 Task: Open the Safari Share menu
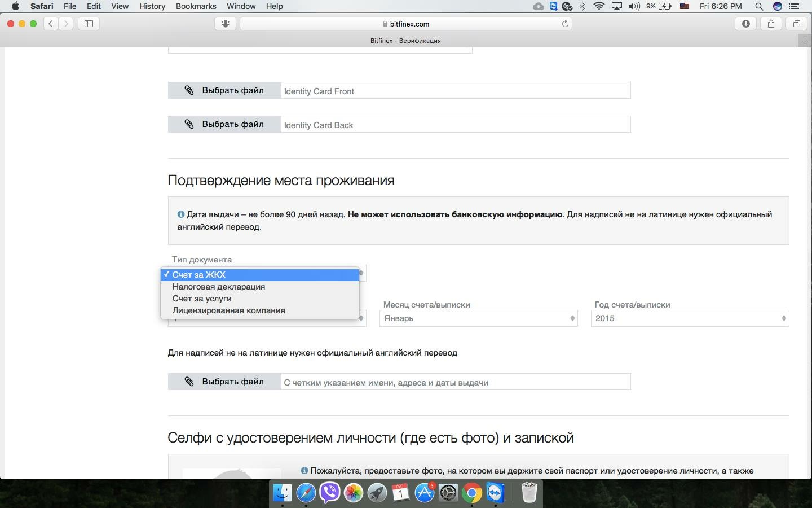pyautogui.click(x=771, y=24)
